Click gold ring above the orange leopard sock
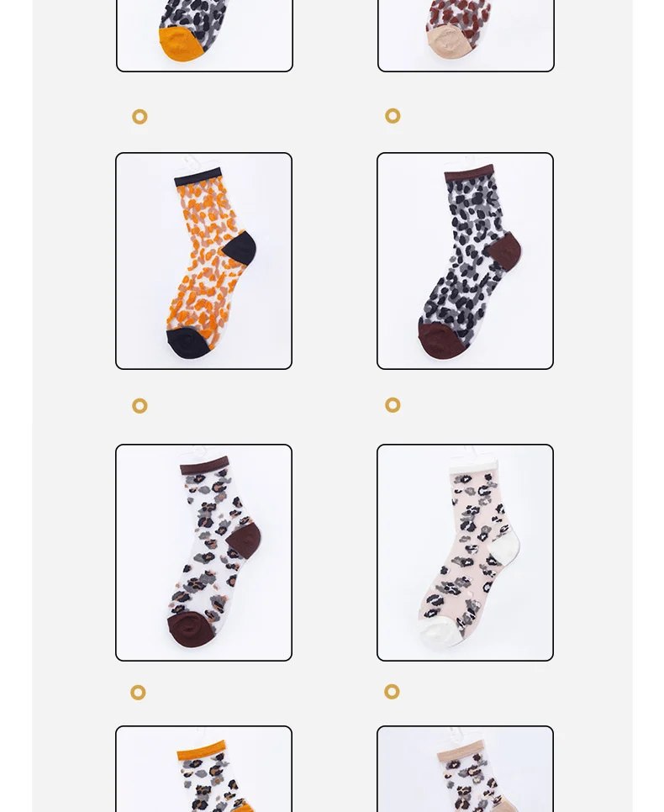Viewport: 664px width, 812px height. coord(140,117)
